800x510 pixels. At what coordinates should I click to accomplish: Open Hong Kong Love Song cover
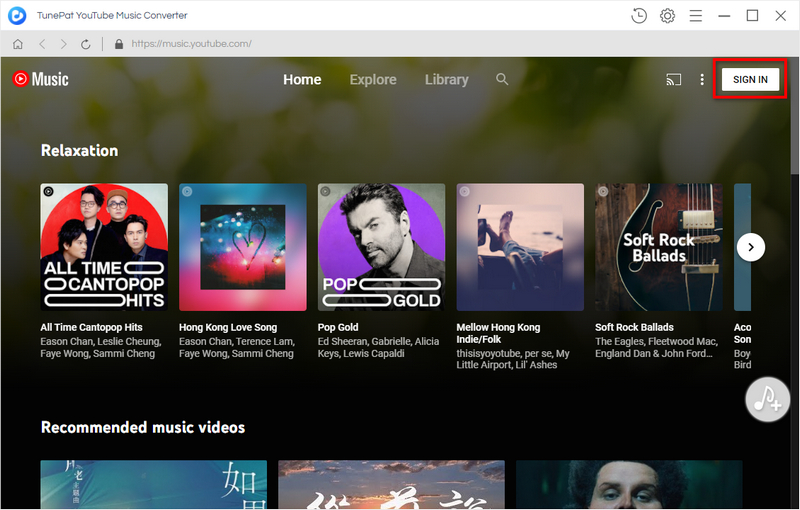(243, 247)
